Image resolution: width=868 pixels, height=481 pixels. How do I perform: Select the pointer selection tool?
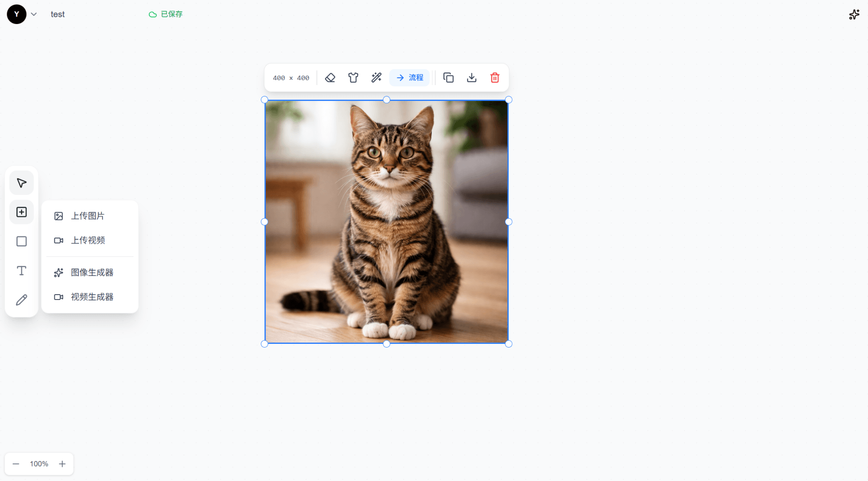(x=21, y=183)
